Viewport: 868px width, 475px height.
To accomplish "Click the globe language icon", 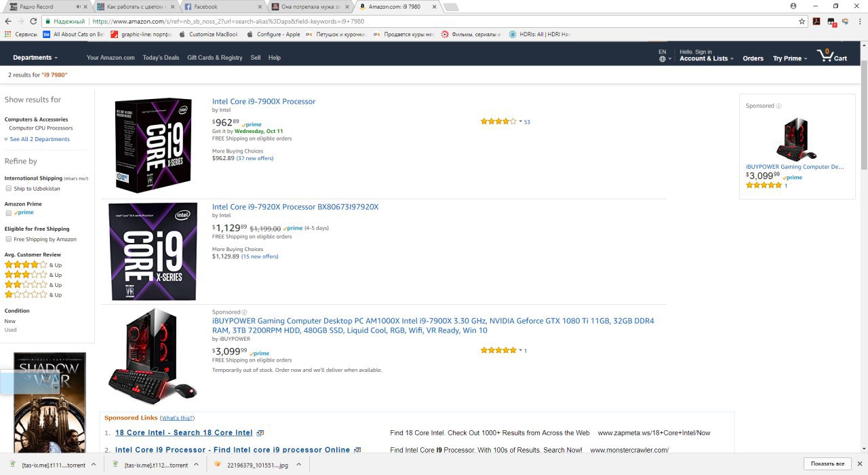I will (662, 59).
